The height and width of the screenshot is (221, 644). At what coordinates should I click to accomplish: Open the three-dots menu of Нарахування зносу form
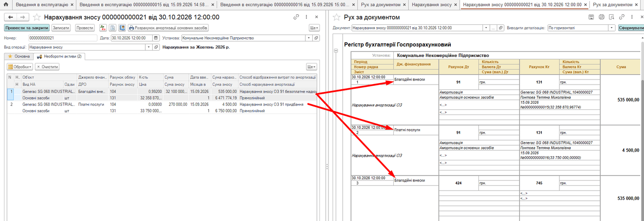pos(306,17)
